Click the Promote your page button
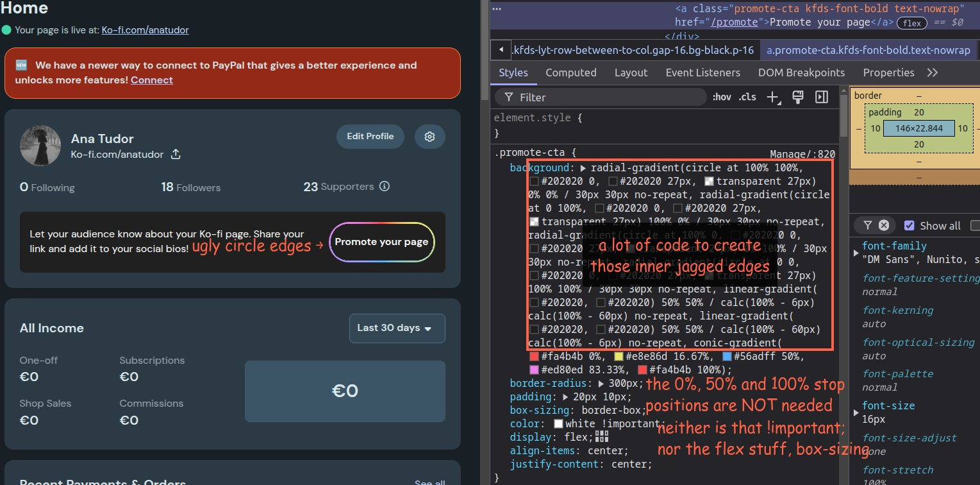 pos(381,242)
